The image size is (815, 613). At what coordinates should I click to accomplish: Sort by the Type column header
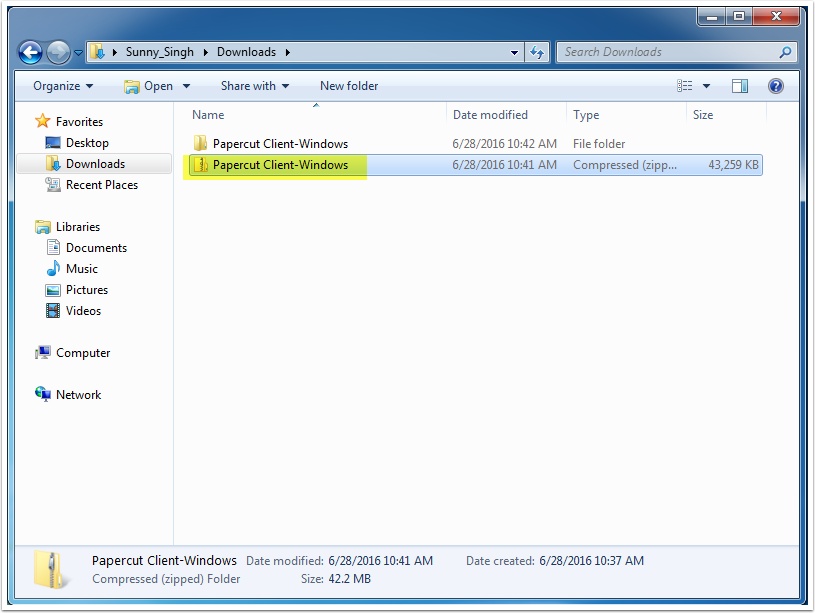[586, 115]
